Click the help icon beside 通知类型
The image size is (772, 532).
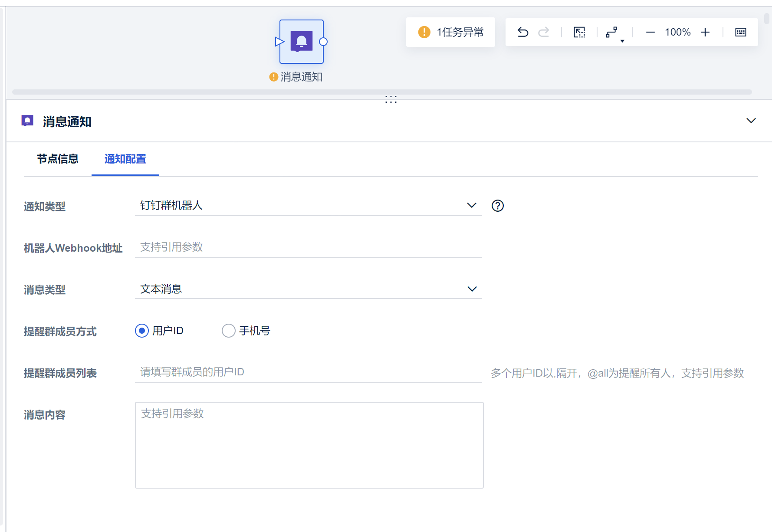tap(498, 206)
